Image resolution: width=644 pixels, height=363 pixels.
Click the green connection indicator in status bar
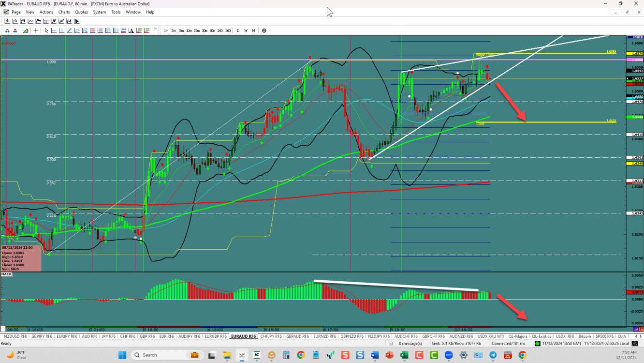click(x=537, y=343)
